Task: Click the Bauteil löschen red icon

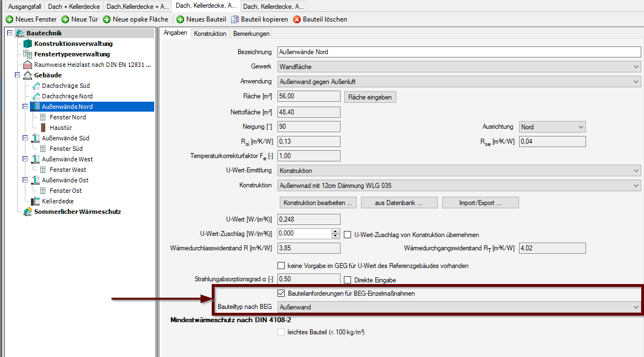Action: click(297, 19)
